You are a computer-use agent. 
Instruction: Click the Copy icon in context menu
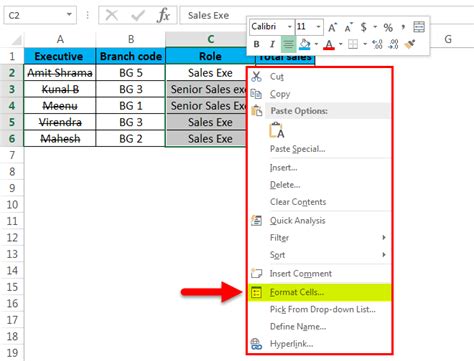coord(256,94)
